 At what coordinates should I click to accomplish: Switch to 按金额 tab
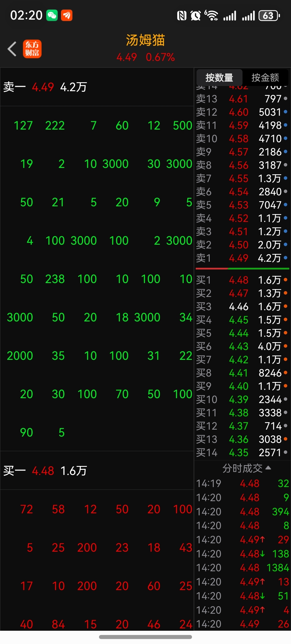coord(265,77)
